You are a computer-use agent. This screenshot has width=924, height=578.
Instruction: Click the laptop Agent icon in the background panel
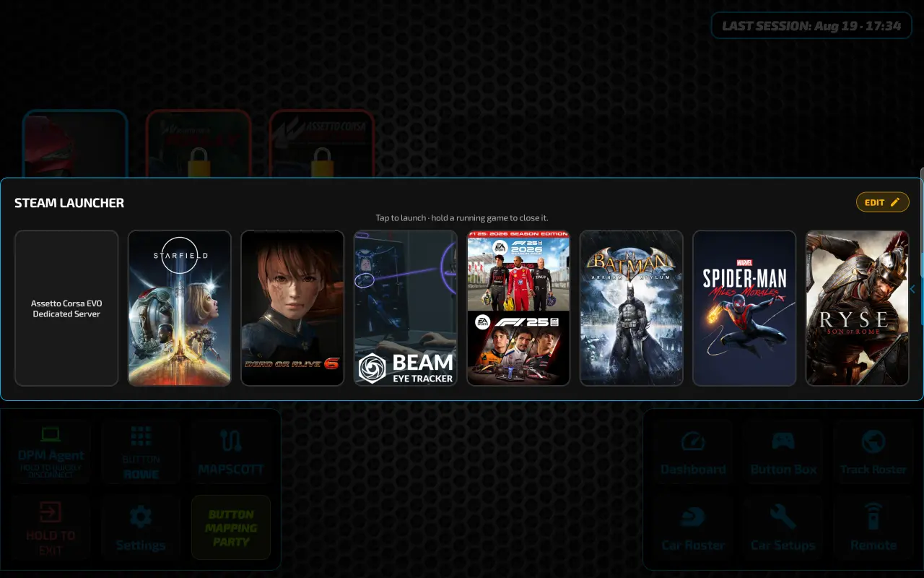pyautogui.click(x=51, y=435)
